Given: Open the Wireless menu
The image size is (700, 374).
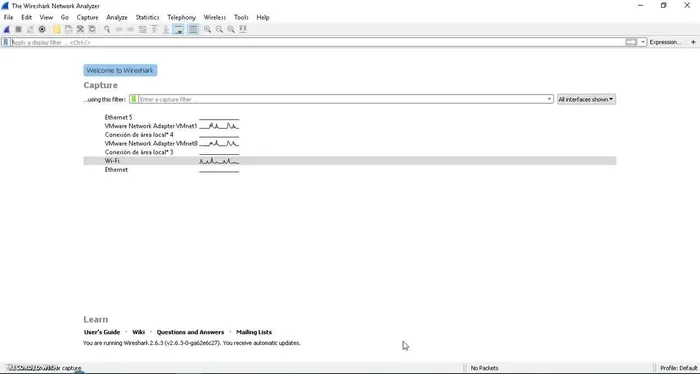Looking at the screenshot, I should click(215, 17).
